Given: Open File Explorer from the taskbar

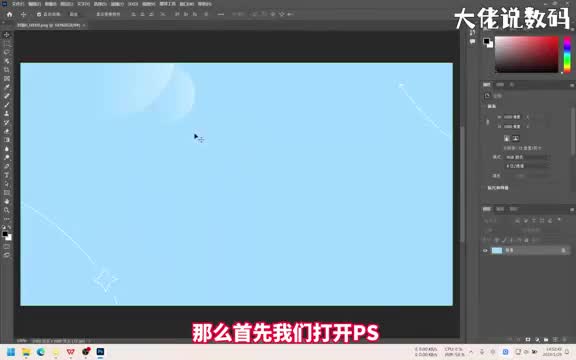Looking at the screenshot, I should pyautogui.click(x=26, y=352).
